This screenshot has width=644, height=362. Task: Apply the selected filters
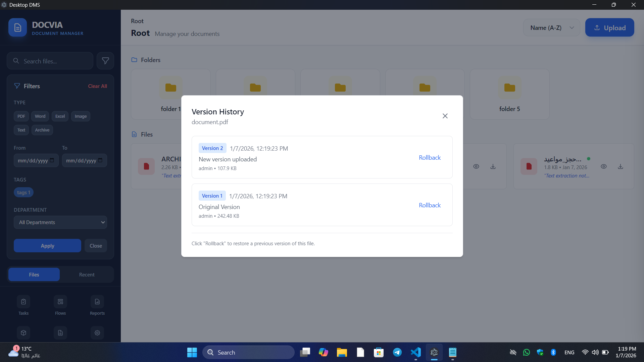click(x=47, y=246)
